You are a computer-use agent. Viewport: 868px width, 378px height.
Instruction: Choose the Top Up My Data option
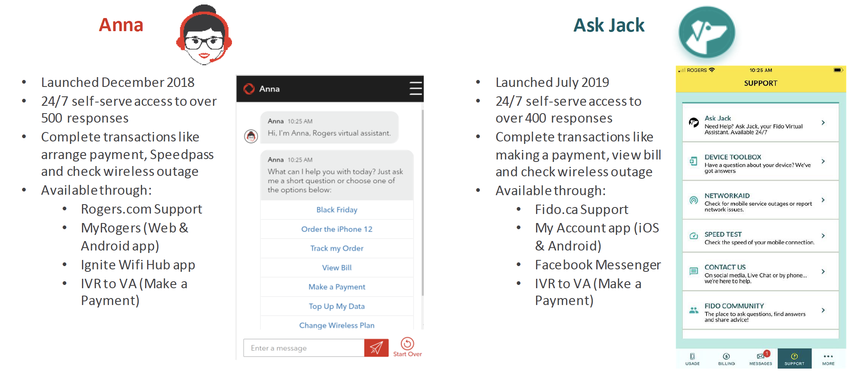click(x=337, y=306)
